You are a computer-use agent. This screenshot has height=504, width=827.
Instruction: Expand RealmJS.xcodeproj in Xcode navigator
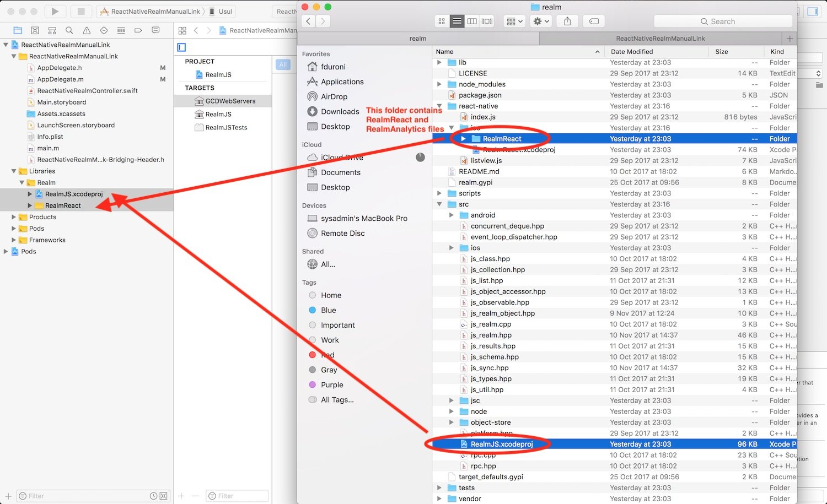(30, 194)
